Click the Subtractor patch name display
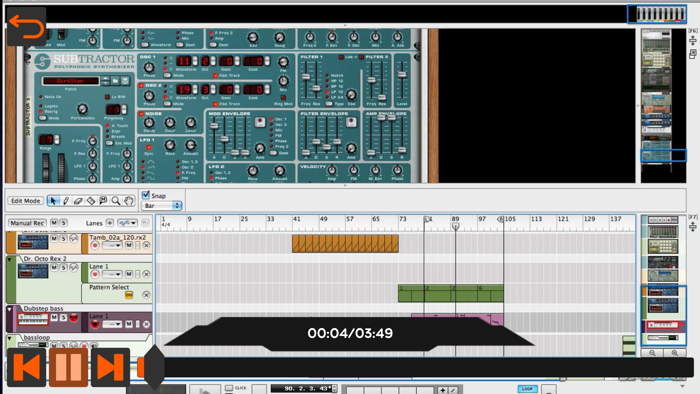This screenshot has width=700, height=394. (71, 81)
